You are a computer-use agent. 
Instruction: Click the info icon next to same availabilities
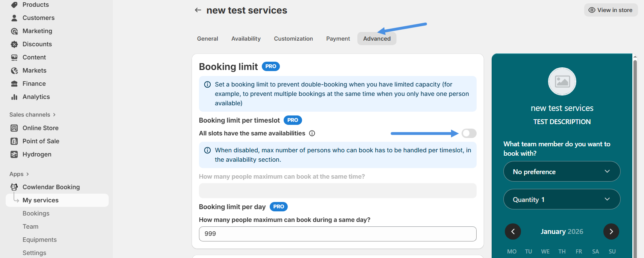click(312, 134)
